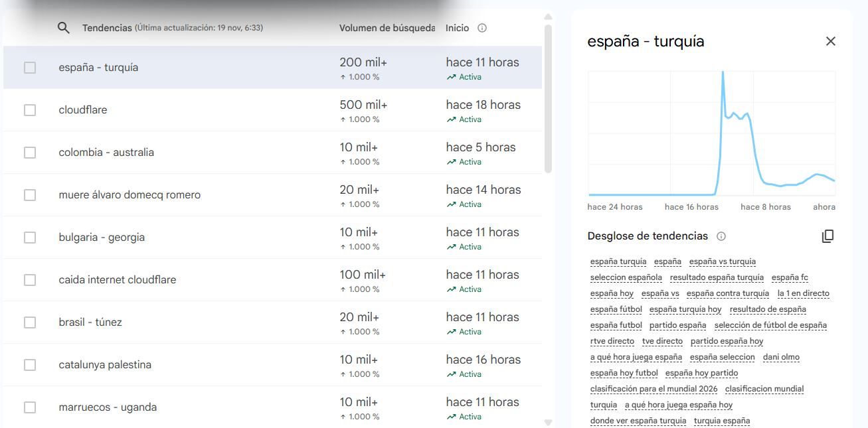Image resolution: width=868 pixels, height=428 pixels.
Task: Click the Activa trend icon for cloudflare
Action: [x=452, y=119]
